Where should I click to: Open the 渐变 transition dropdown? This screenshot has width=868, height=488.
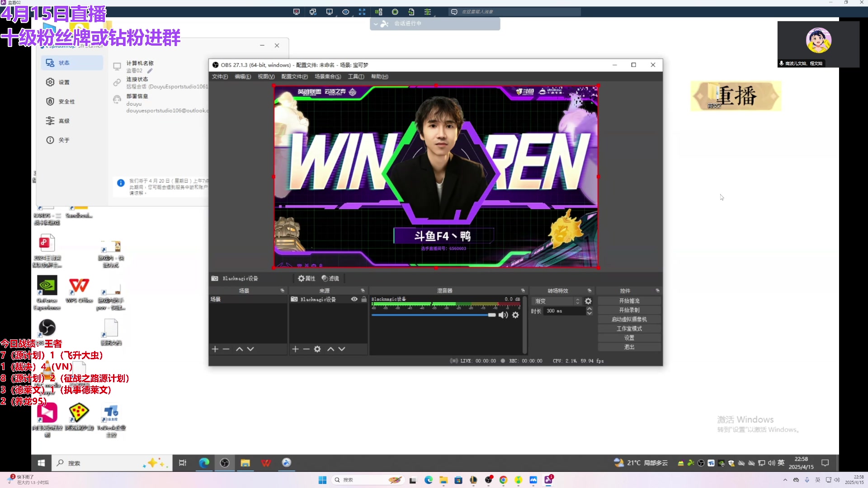(557, 301)
